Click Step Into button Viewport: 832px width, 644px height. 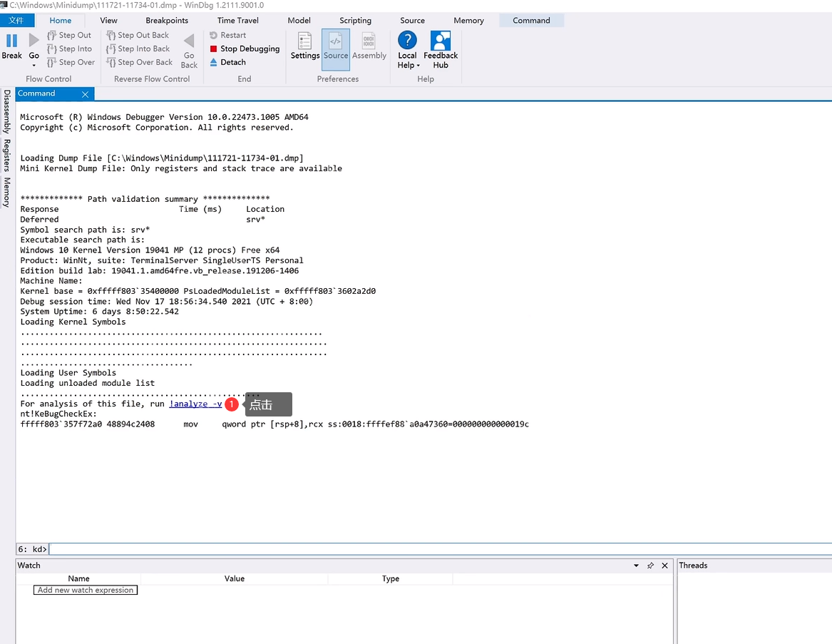tap(70, 48)
